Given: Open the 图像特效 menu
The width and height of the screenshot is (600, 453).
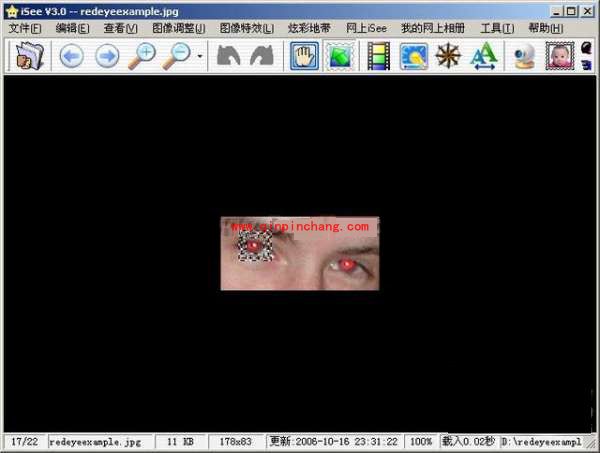Looking at the screenshot, I should tap(246, 28).
